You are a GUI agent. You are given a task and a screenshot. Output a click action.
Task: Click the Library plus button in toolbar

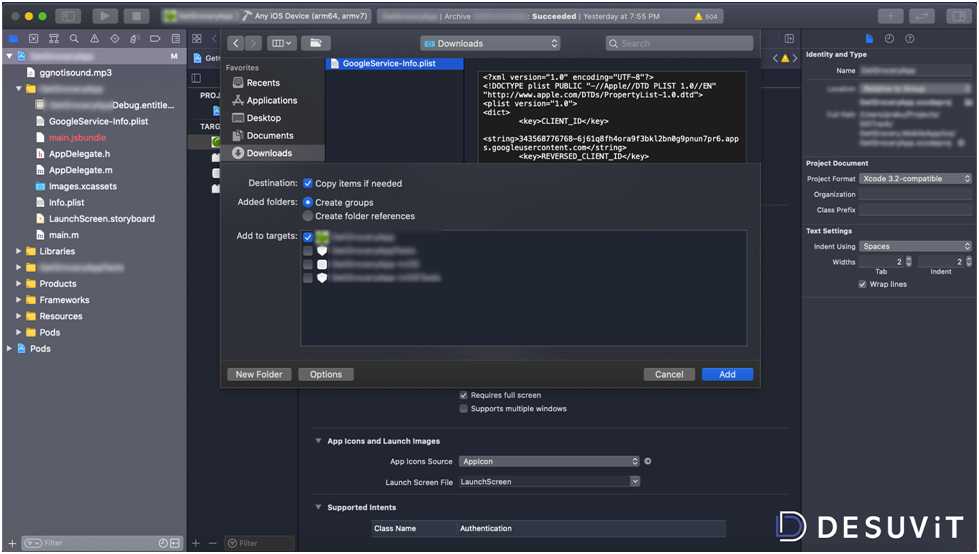890,16
